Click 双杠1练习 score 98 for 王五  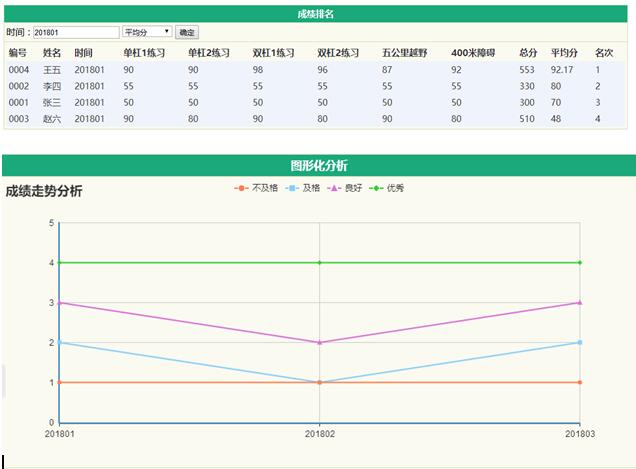pyautogui.click(x=258, y=70)
